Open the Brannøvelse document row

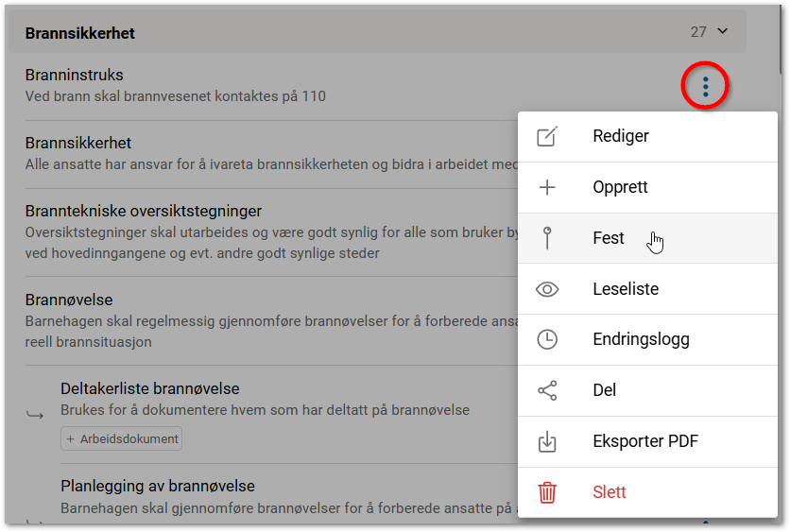click(68, 300)
